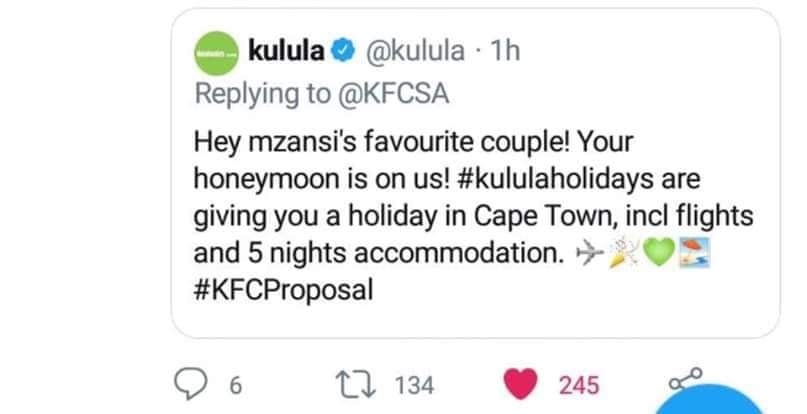Click the reply count 6
Viewport: 807px width, 414px height.
tap(236, 386)
